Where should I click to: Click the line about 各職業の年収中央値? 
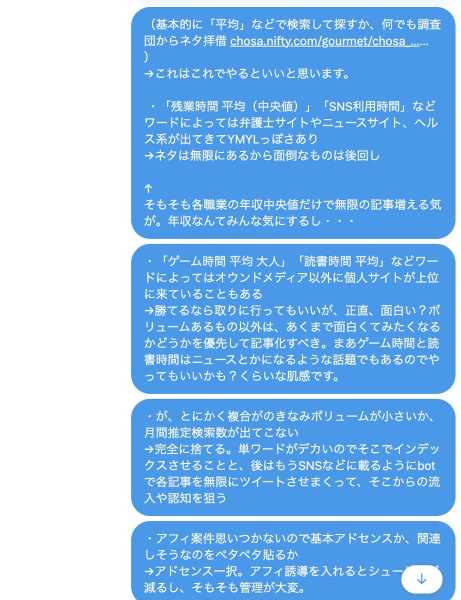(x=293, y=204)
